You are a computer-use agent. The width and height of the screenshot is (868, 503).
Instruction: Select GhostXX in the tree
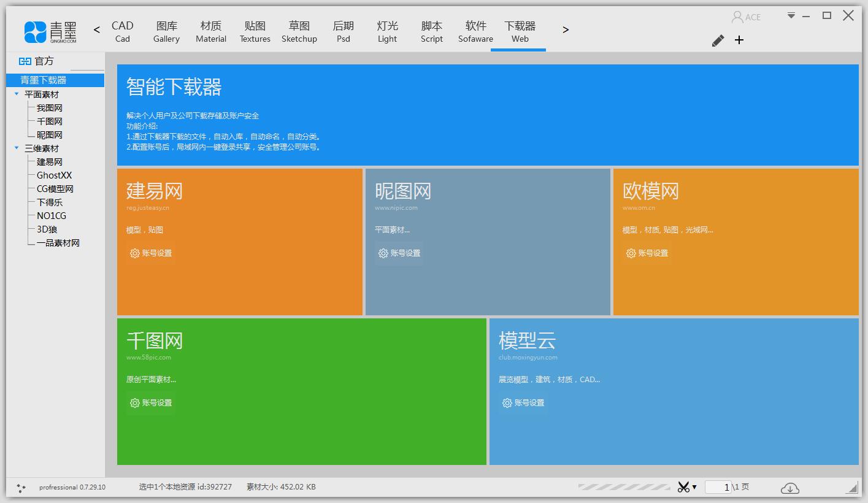[54, 175]
